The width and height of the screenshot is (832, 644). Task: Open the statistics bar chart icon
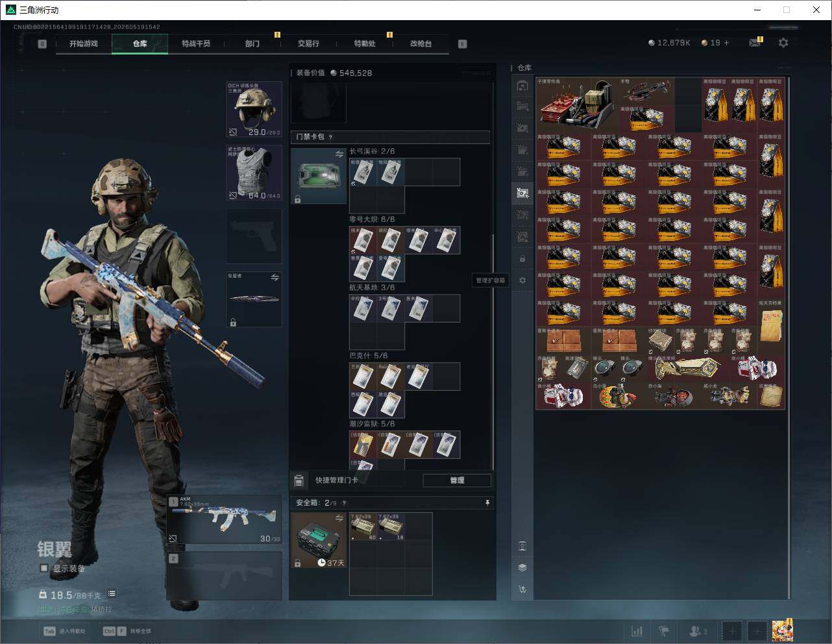click(637, 631)
